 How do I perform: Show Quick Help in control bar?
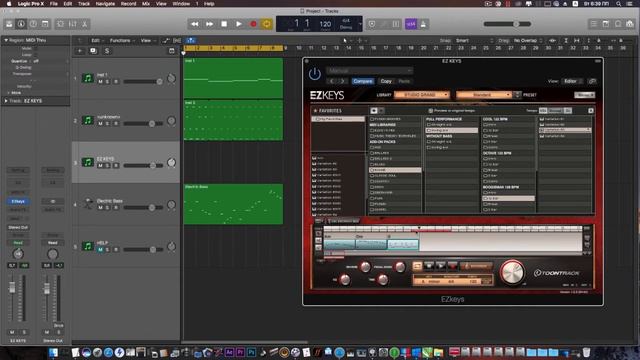[x=33, y=24]
